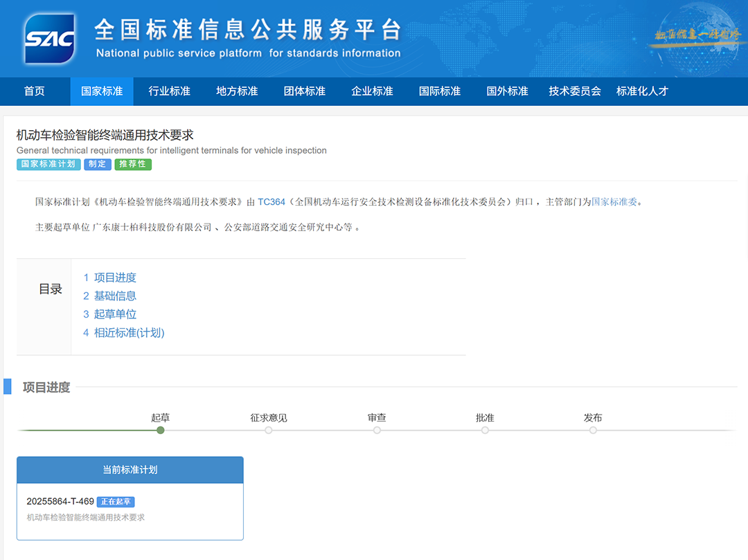Screen dimensions: 748x560
Task: Jump to 项目进度 from the table of contents
Action: click(115, 277)
